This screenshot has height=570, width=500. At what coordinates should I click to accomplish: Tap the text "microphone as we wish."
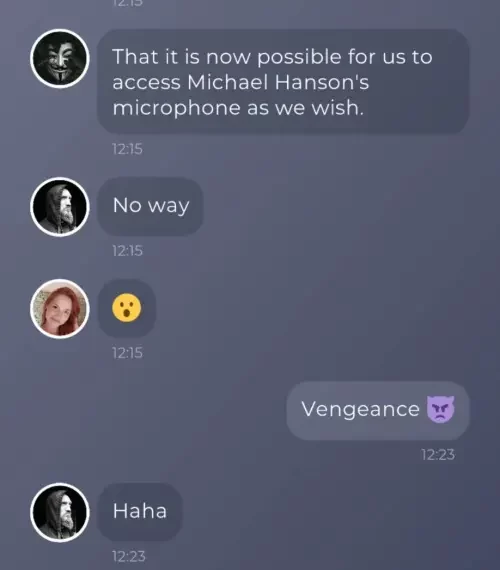238,108
